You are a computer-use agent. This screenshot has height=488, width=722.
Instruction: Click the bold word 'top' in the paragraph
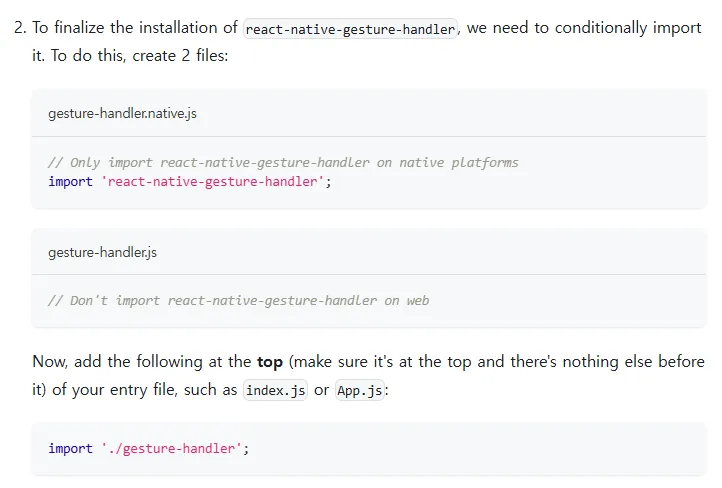270,362
